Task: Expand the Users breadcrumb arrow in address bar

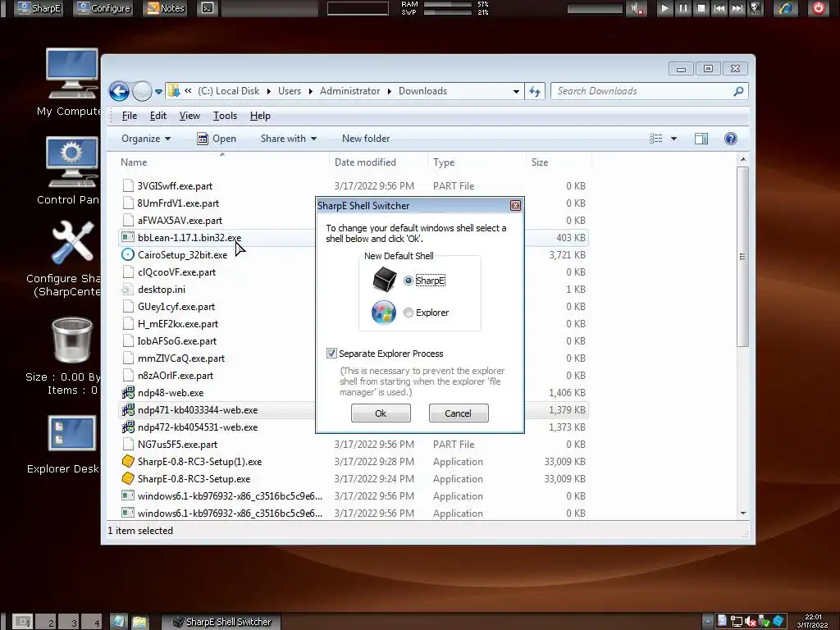Action: (310, 92)
